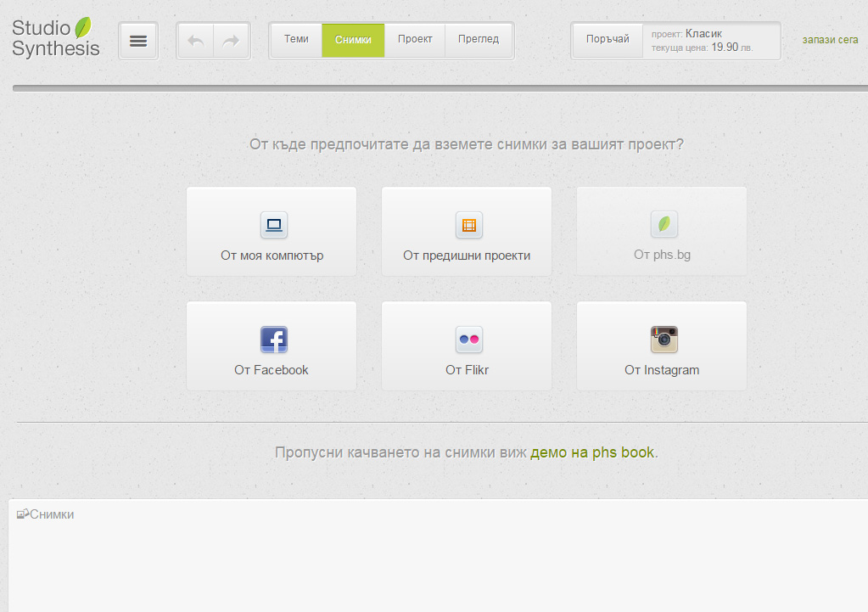868x612 pixels.
Task: Open the hamburger menu button
Action: [x=138, y=41]
